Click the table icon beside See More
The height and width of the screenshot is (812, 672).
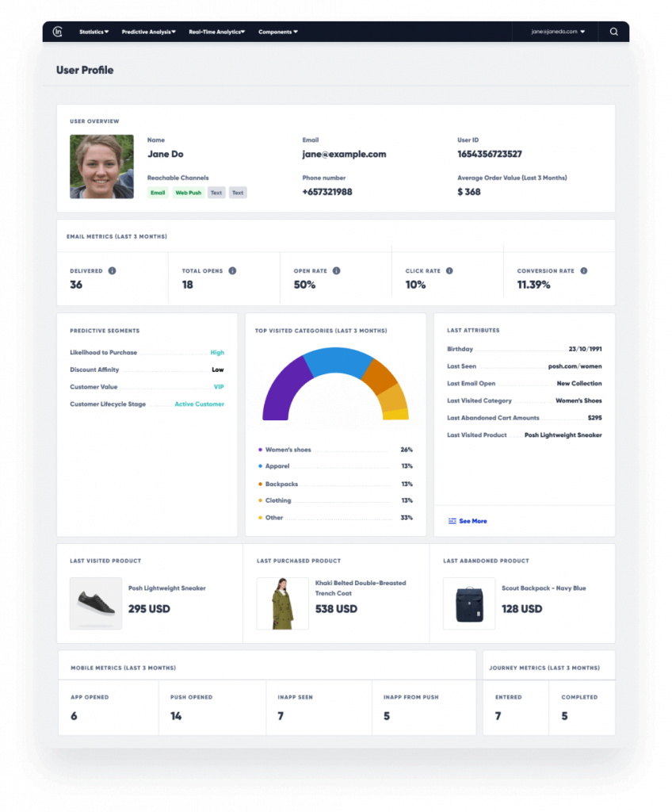click(x=451, y=520)
